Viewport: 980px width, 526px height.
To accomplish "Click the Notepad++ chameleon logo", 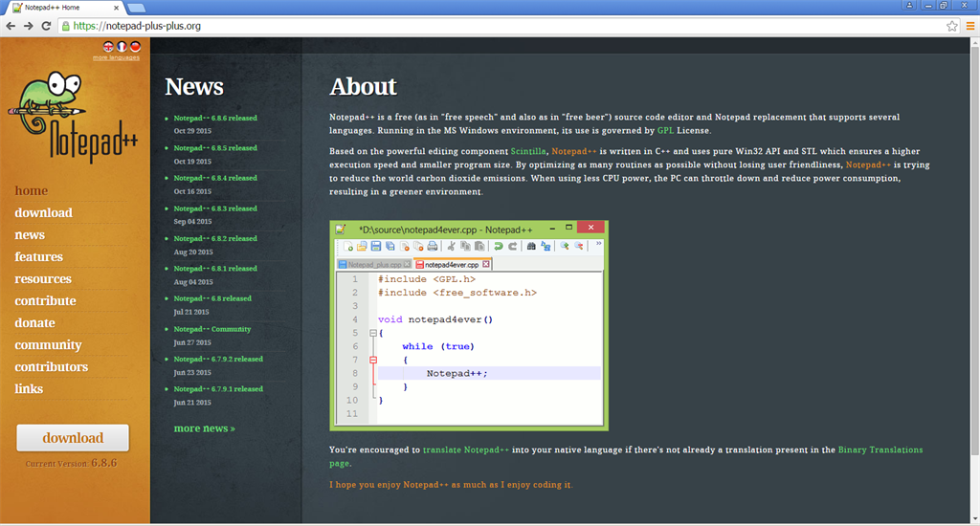I will (x=73, y=116).
